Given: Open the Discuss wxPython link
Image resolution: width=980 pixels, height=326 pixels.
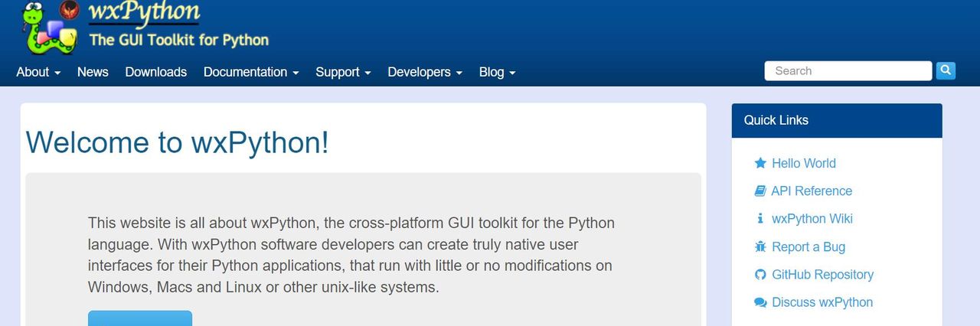Looking at the screenshot, I should pyautogui.click(x=822, y=302).
